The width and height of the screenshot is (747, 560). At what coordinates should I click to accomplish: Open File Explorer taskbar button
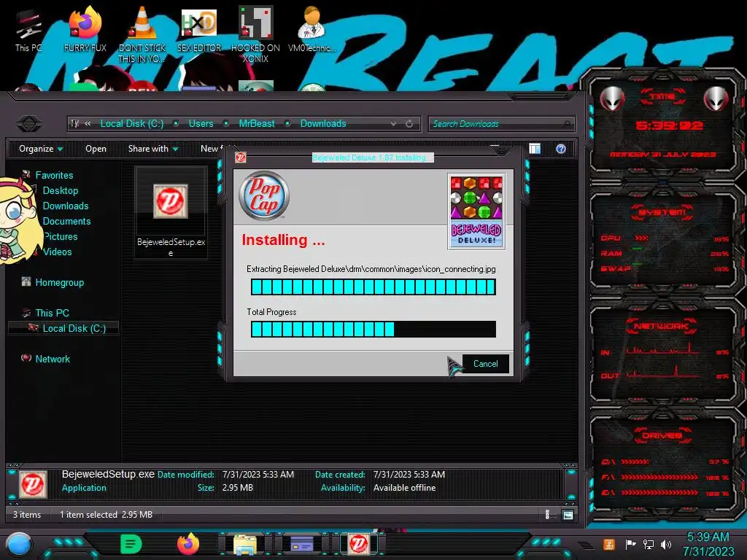point(245,545)
